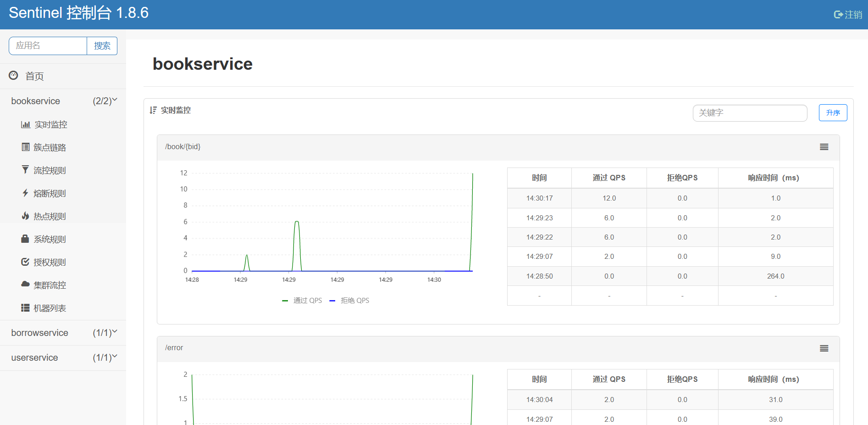Open 系统规则 using the lock icon
868x425 pixels.
tap(26, 239)
